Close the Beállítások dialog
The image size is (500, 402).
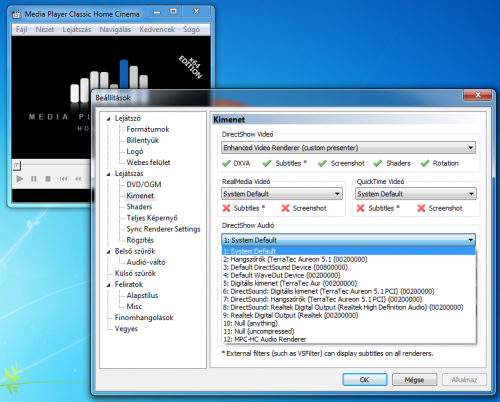[x=478, y=95]
